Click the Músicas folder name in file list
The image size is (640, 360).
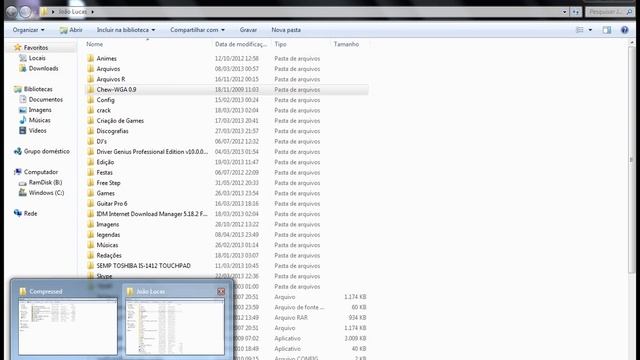click(x=107, y=245)
